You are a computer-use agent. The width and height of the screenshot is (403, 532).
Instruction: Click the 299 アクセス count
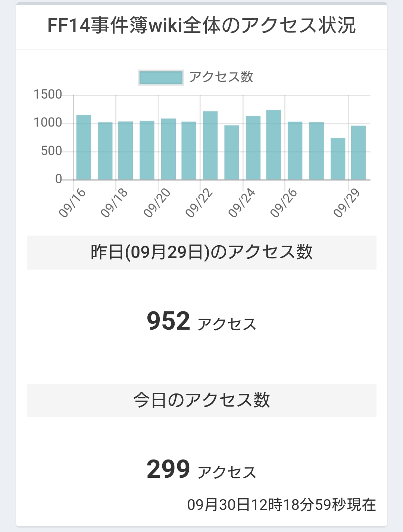[x=201, y=470]
